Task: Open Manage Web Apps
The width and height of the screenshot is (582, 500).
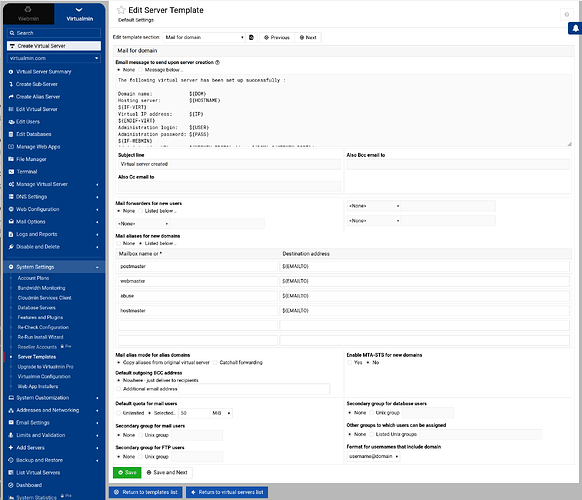Action: [38, 147]
